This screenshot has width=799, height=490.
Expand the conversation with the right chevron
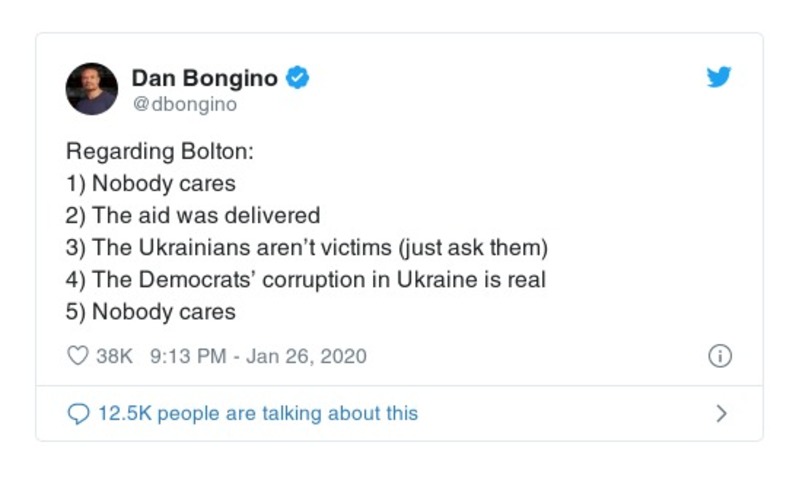coord(722,413)
